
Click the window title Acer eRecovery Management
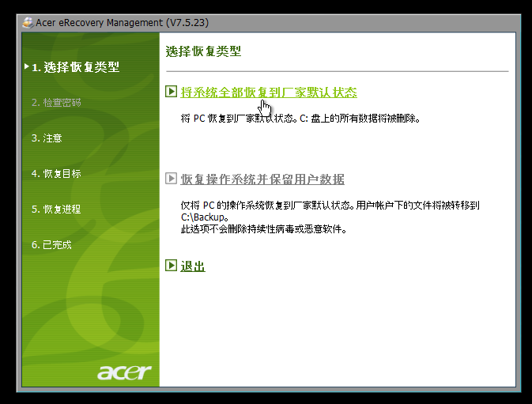(123, 23)
